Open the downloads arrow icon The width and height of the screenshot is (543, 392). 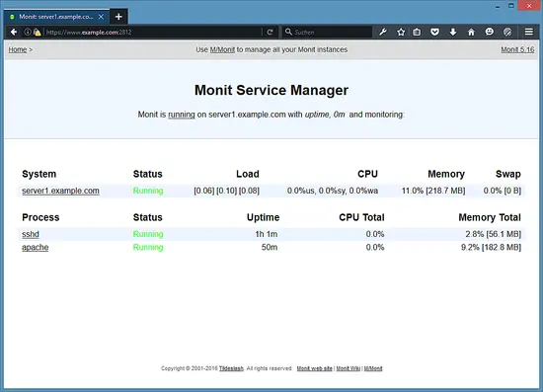pyautogui.click(x=453, y=33)
